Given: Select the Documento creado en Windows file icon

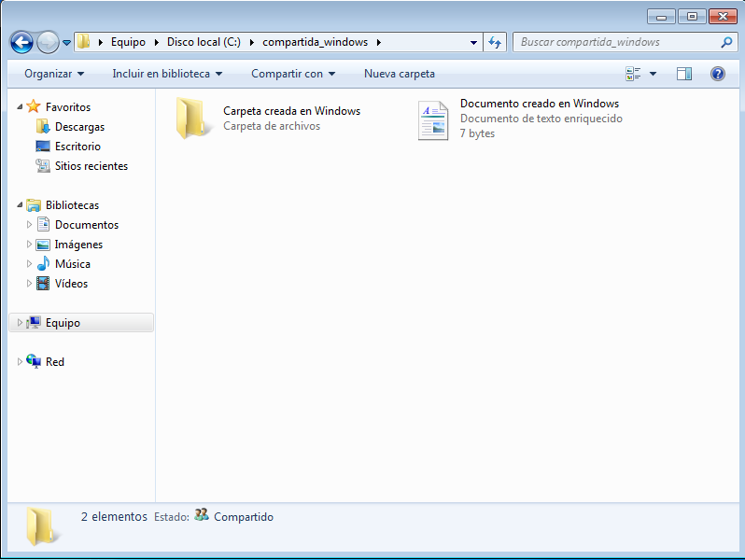Looking at the screenshot, I should [433, 120].
